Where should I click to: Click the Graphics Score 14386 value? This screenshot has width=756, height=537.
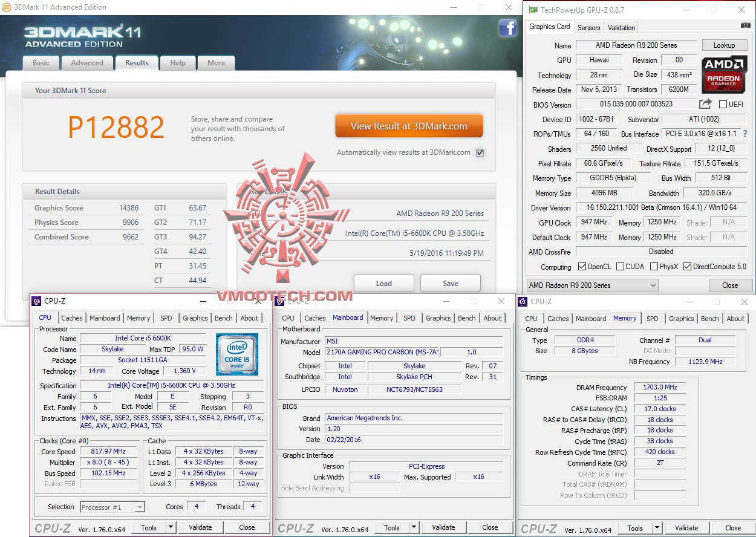pos(129,208)
